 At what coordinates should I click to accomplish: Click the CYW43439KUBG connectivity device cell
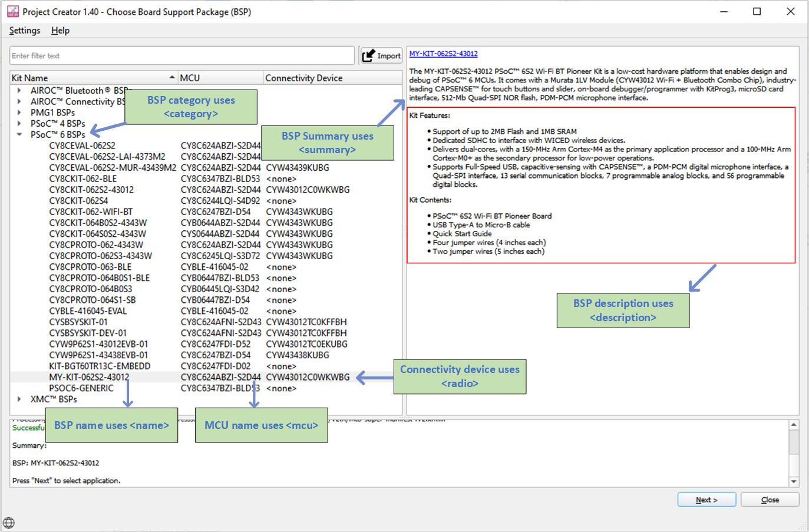298,168
